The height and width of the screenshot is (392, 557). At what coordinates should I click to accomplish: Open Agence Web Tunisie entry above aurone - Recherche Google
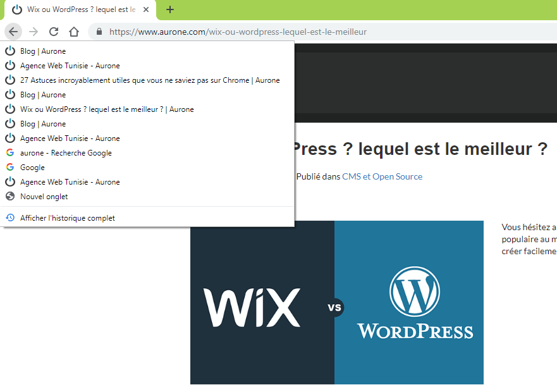pos(147,138)
